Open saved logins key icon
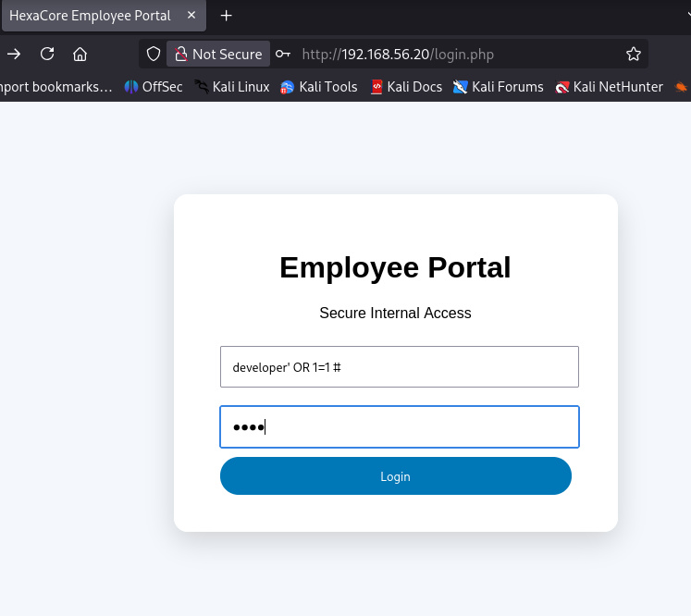 [x=283, y=55]
